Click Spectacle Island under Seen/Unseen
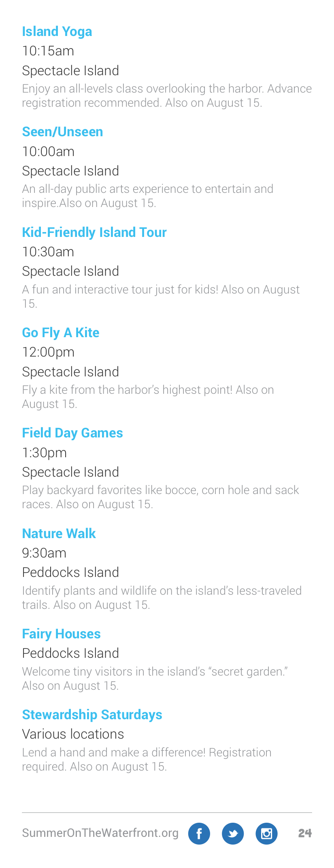334x868 pixels. [70, 171]
